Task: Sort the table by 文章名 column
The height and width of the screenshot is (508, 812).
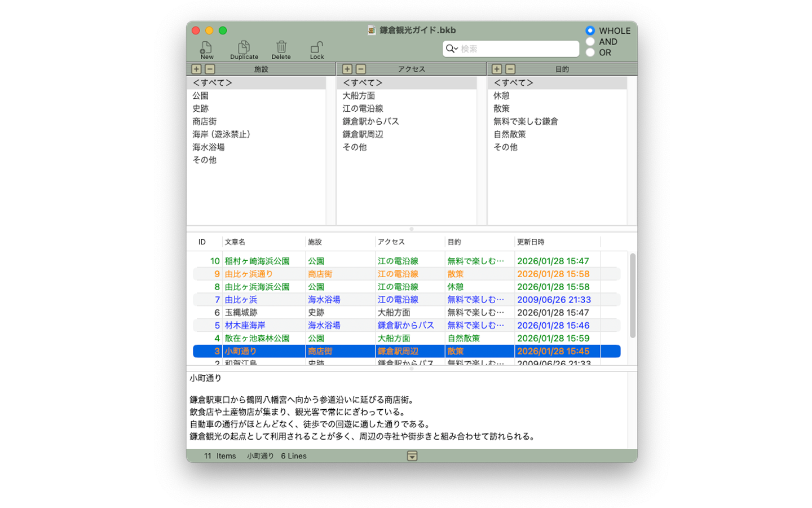Action: coord(264,242)
